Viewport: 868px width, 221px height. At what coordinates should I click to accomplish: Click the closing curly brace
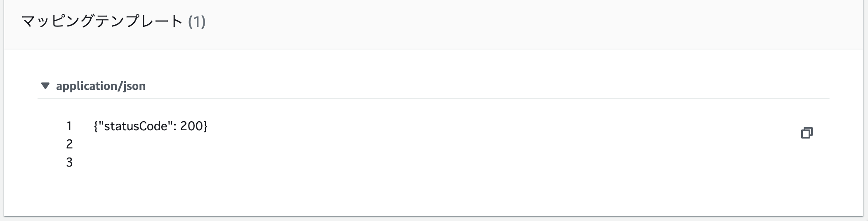205,126
